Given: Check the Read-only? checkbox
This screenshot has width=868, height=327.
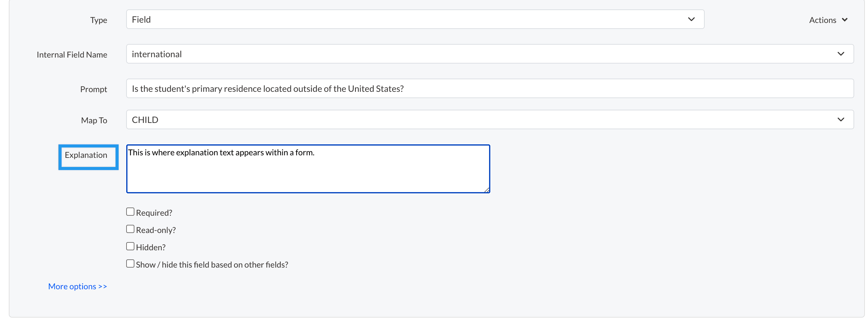Looking at the screenshot, I should point(130,229).
